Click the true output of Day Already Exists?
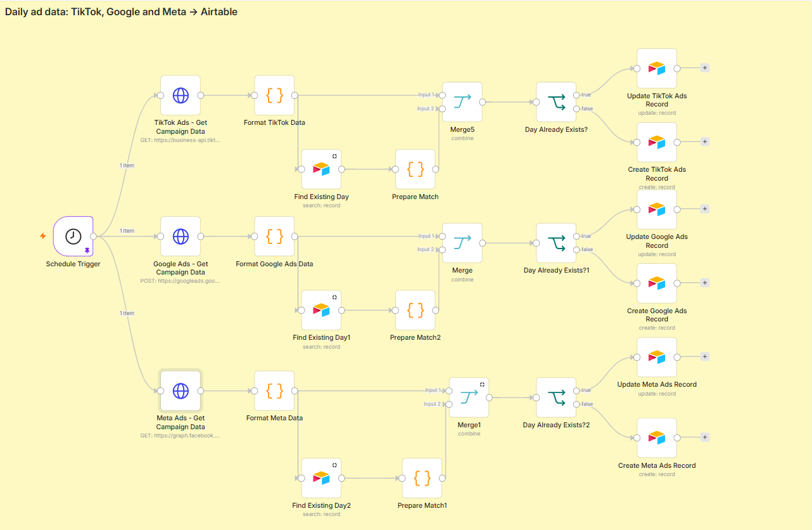 (576, 95)
